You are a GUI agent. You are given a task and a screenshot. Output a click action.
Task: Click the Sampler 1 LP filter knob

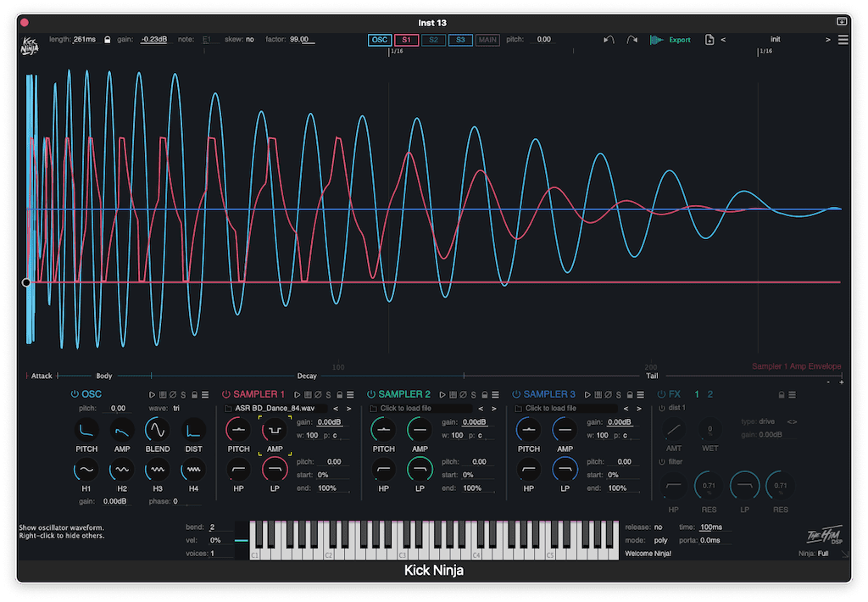click(275, 470)
